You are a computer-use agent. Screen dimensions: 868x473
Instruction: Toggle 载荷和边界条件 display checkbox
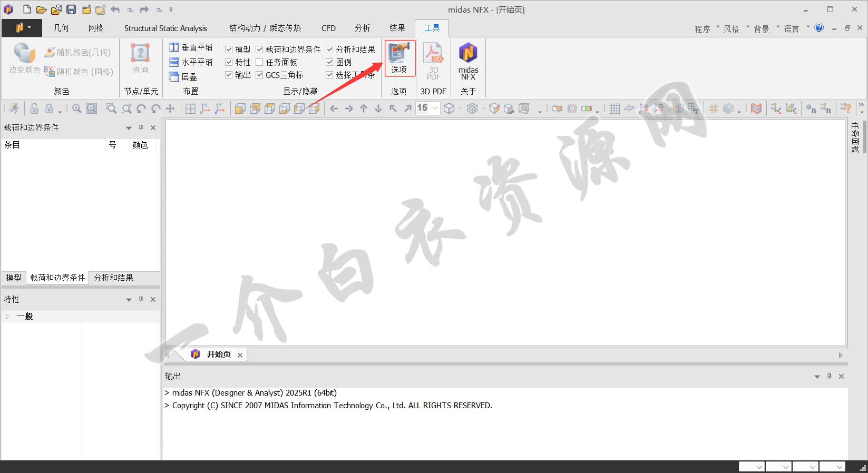(259, 50)
